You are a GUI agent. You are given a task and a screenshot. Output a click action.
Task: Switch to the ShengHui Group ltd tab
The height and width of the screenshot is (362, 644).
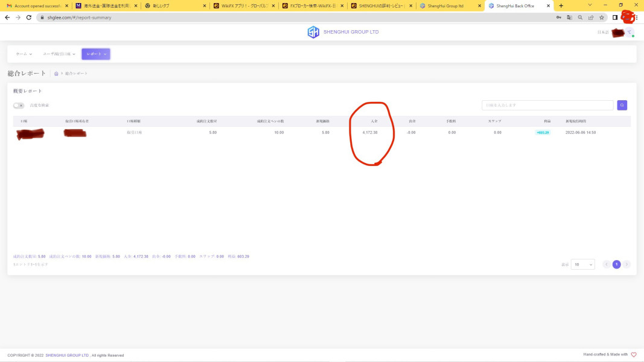[x=447, y=5]
